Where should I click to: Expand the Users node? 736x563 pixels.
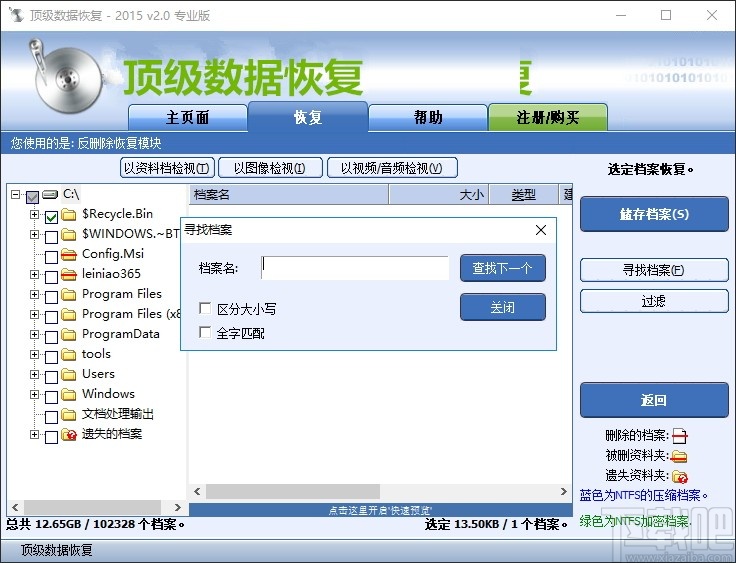tap(34, 374)
